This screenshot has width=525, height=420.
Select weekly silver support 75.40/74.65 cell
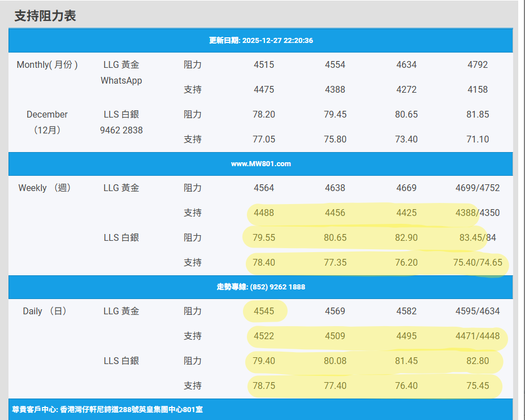point(478,262)
